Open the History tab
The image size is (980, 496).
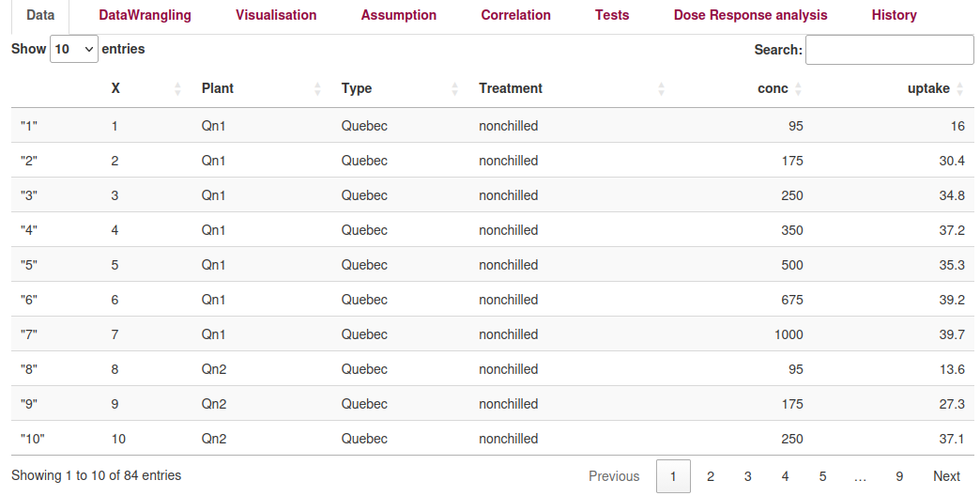click(894, 15)
